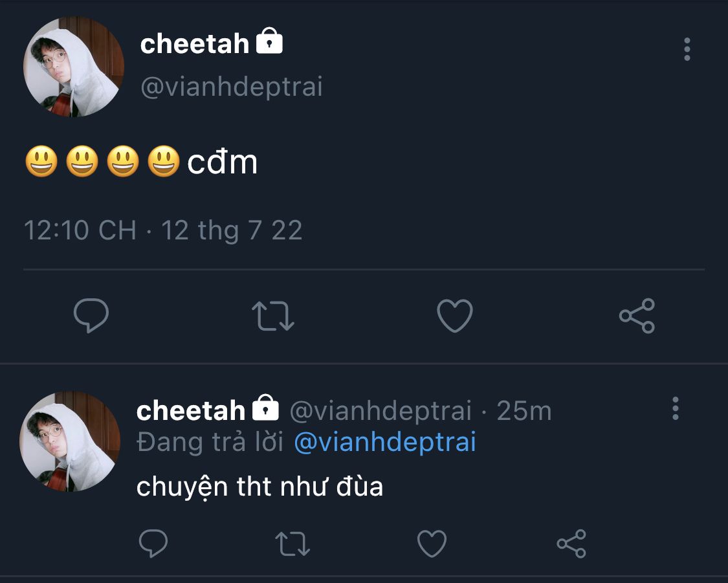Open more options for the main tweet
Image resolution: width=728 pixels, height=583 pixels.
(x=687, y=49)
